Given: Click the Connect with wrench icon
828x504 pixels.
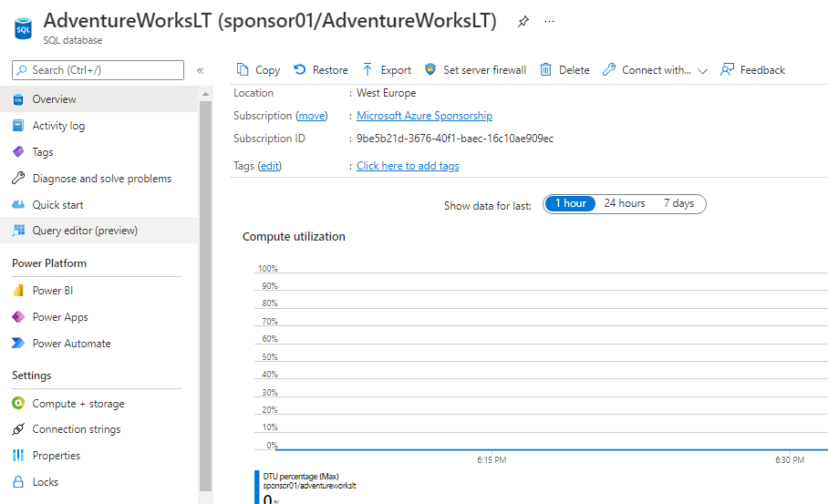Looking at the screenshot, I should click(x=609, y=69).
